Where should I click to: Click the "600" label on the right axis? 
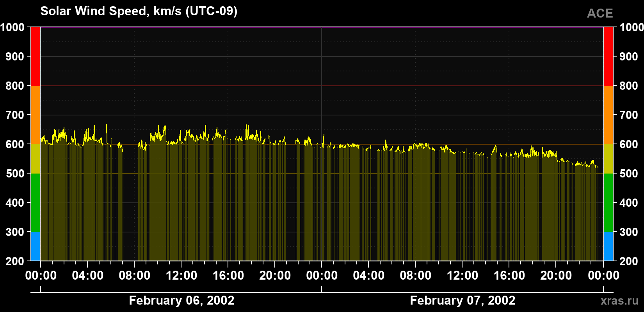pos(629,144)
